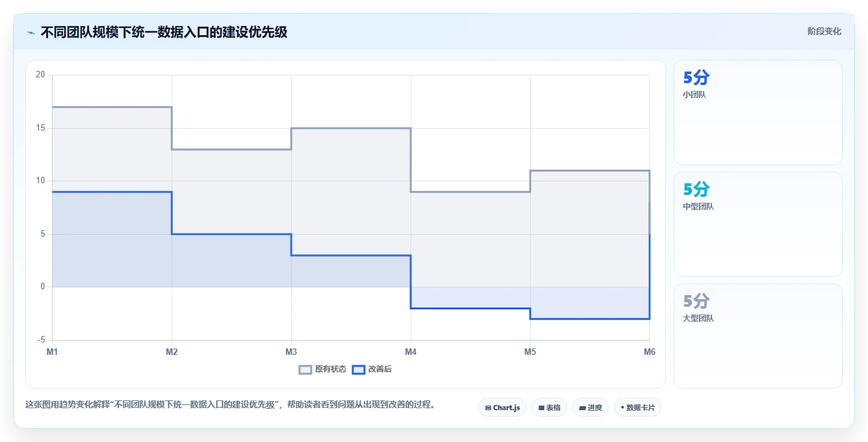The height and width of the screenshot is (442, 868).
Task: Open the 小团队 score card
Action: 758,112
